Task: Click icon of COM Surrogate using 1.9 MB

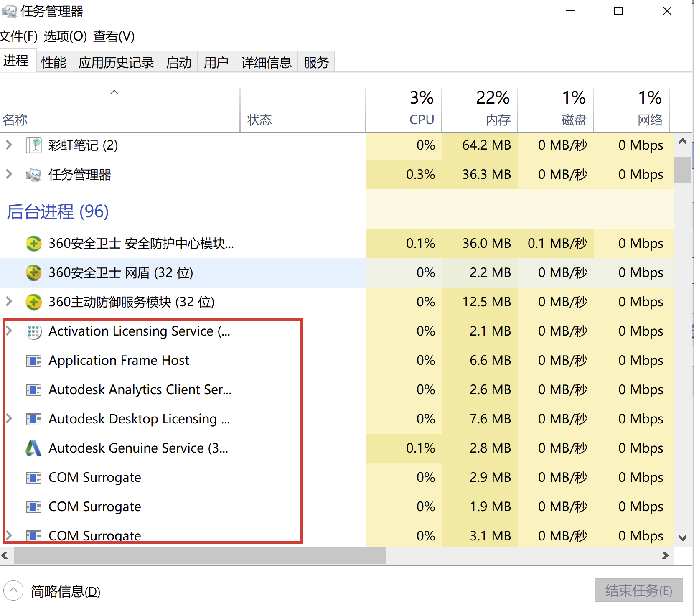Action: point(34,507)
